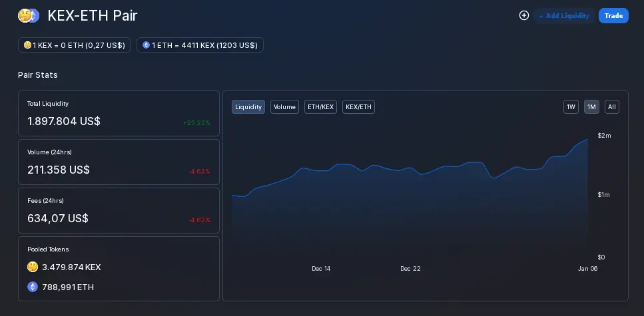Click the Total Liquidity label

48,104
